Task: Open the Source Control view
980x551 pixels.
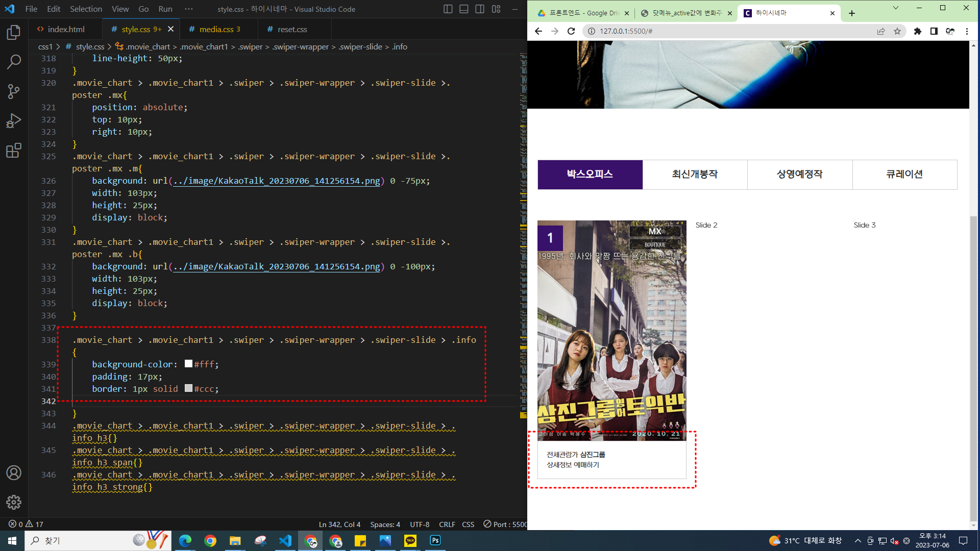Action: [14, 92]
